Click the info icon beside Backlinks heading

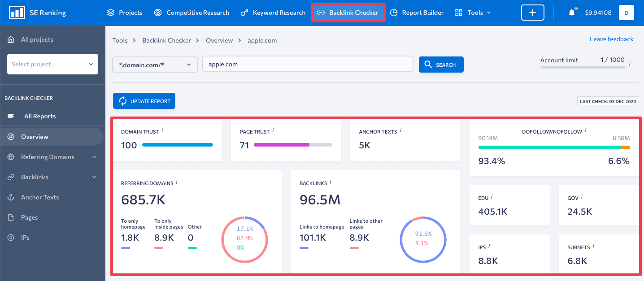(331, 182)
